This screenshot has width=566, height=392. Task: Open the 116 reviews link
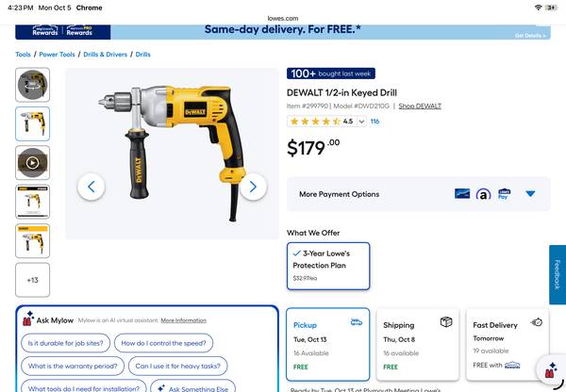pyautogui.click(x=375, y=122)
